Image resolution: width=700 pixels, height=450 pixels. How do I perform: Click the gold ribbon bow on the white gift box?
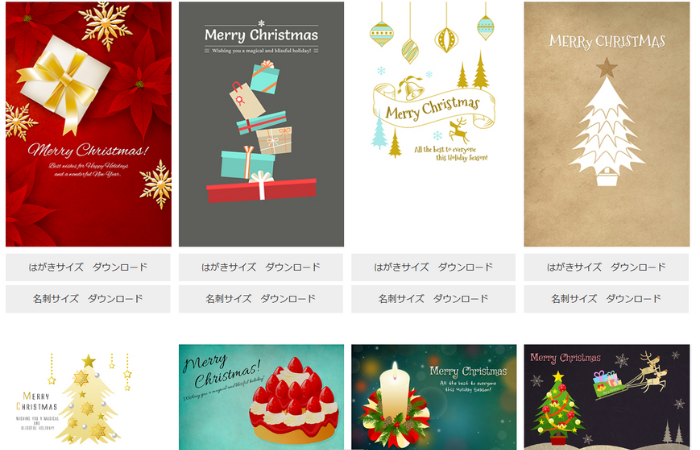[x=60, y=87]
